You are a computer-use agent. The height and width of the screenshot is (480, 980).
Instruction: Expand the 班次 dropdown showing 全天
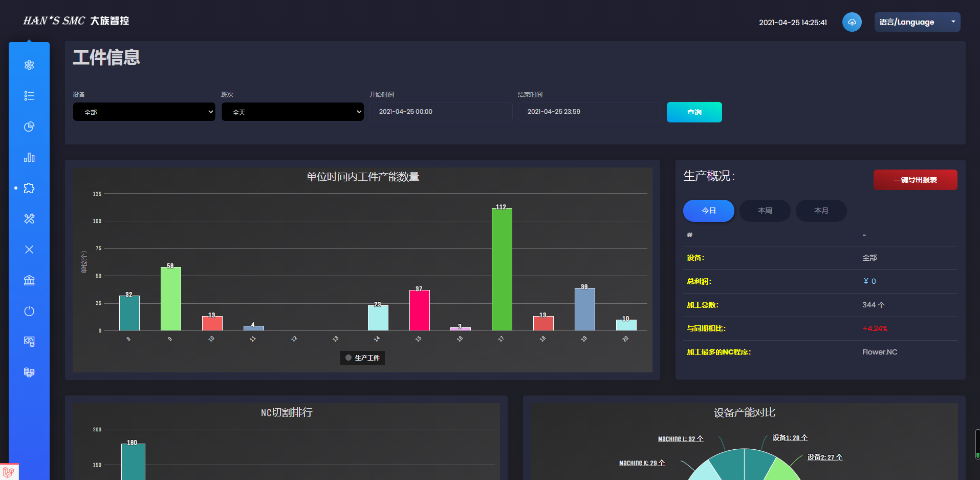coord(292,112)
